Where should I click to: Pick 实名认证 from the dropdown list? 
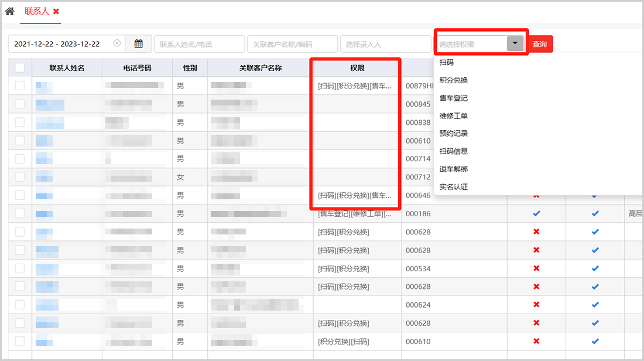coord(454,187)
